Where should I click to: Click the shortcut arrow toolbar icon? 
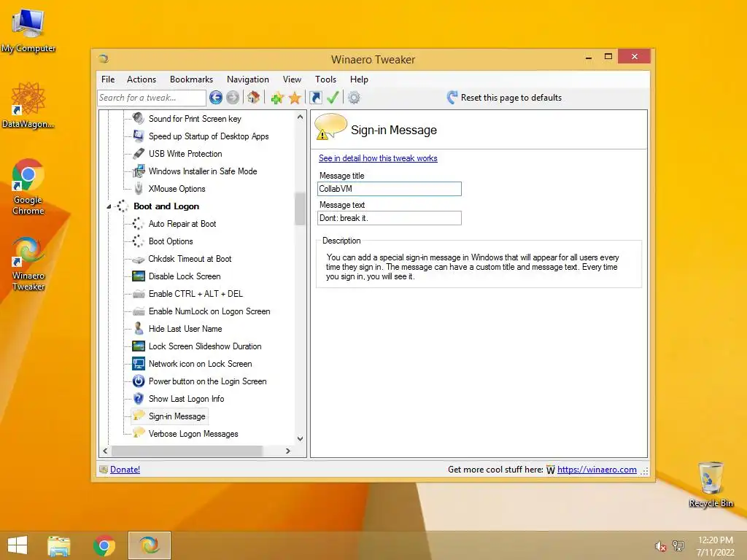[315, 98]
